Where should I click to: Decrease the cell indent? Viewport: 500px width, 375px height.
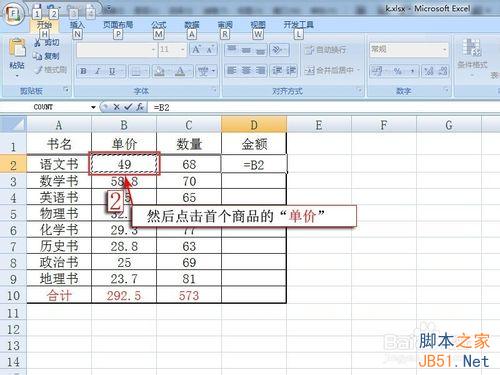[x=277, y=70]
